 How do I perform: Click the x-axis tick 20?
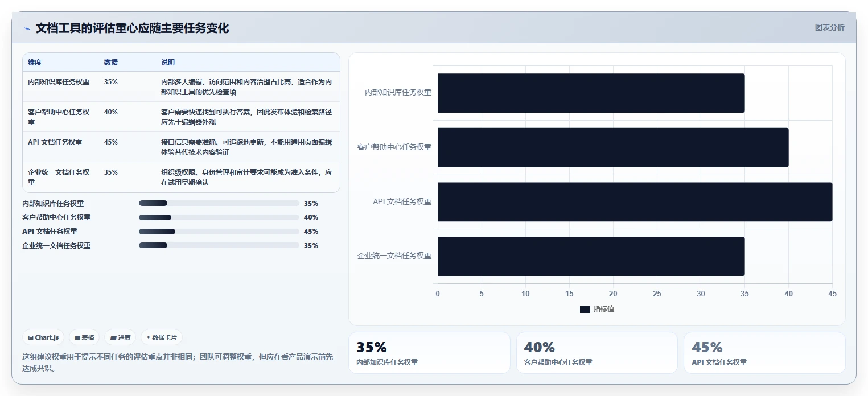[x=613, y=294]
